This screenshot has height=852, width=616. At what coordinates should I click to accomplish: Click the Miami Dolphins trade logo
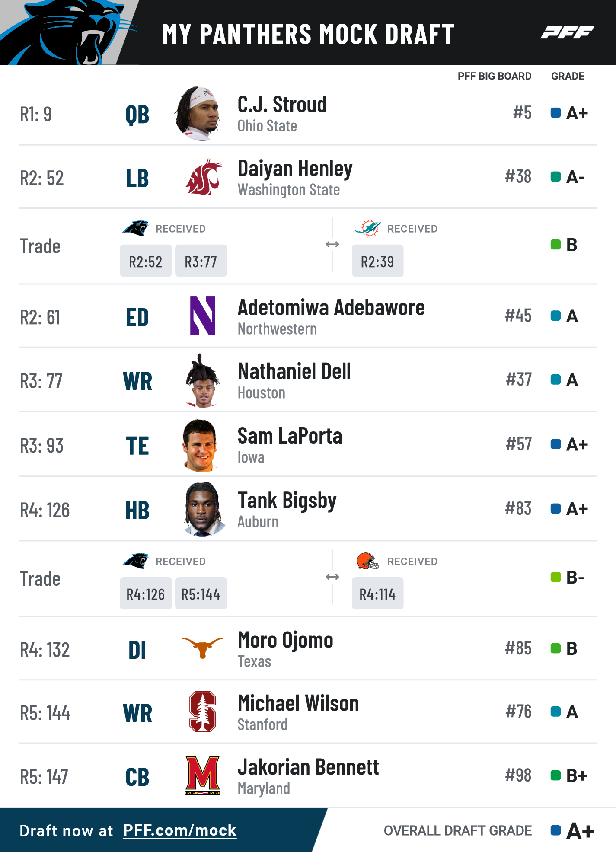[368, 228]
